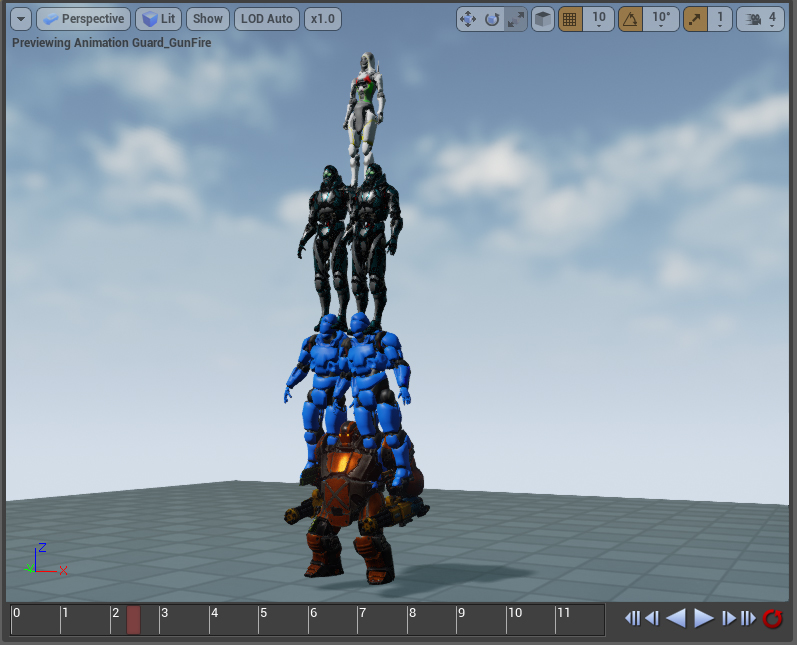The image size is (797, 645).
Task: Open the Perspective view mode menu
Action: pyautogui.click(x=83, y=19)
